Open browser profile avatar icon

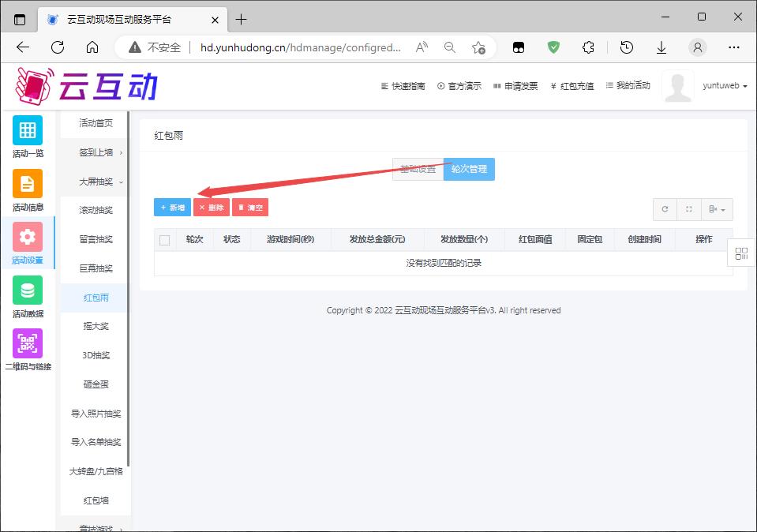tap(697, 47)
